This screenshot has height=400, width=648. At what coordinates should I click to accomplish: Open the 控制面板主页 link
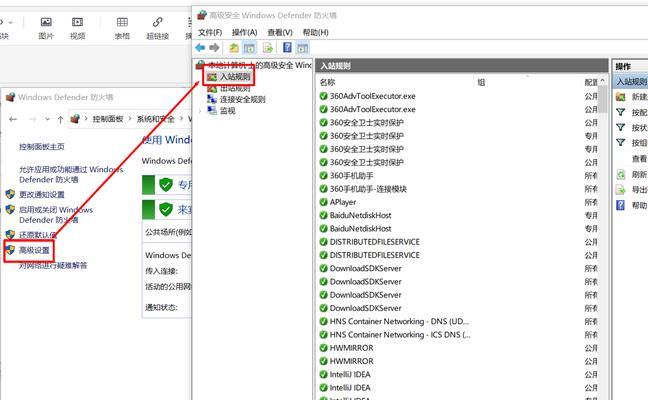42,147
